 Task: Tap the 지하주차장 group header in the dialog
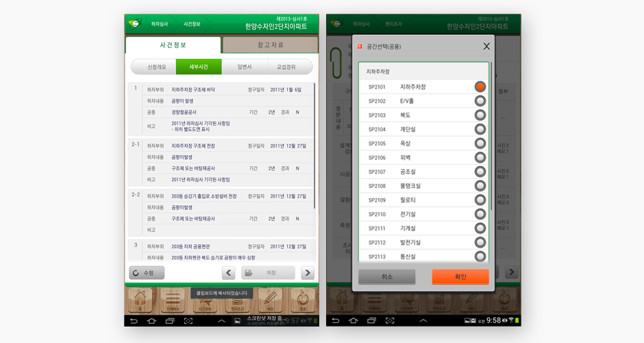(424, 71)
